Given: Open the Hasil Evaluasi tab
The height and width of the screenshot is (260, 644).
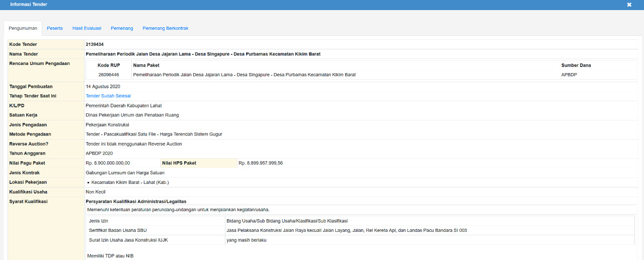Looking at the screenshot, I should click(x=87, y=29).
